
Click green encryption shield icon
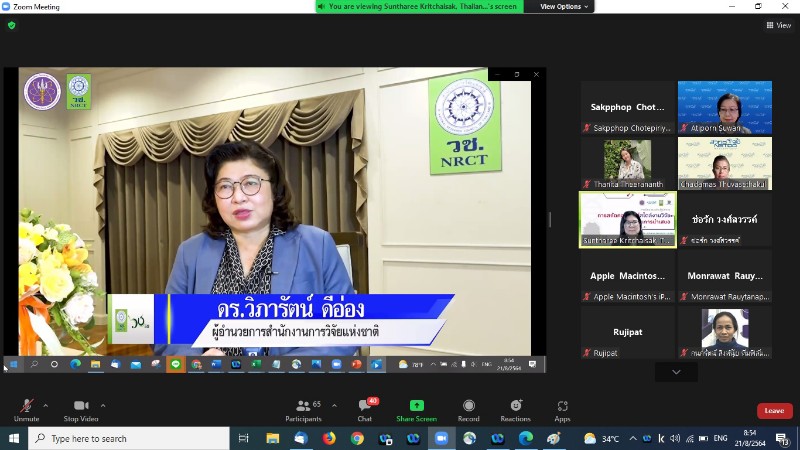point(12,25)
